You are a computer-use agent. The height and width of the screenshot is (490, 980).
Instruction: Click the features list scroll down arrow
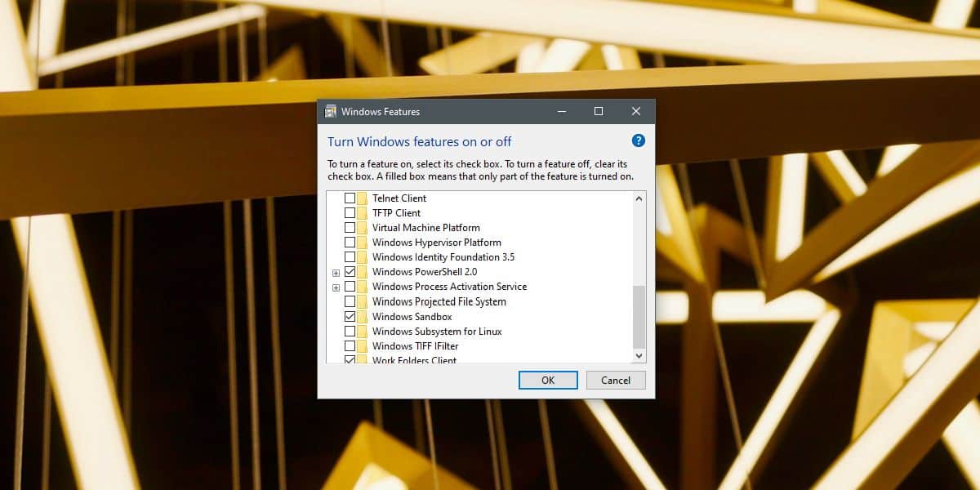pyautogui.click(x=639, y=356)
